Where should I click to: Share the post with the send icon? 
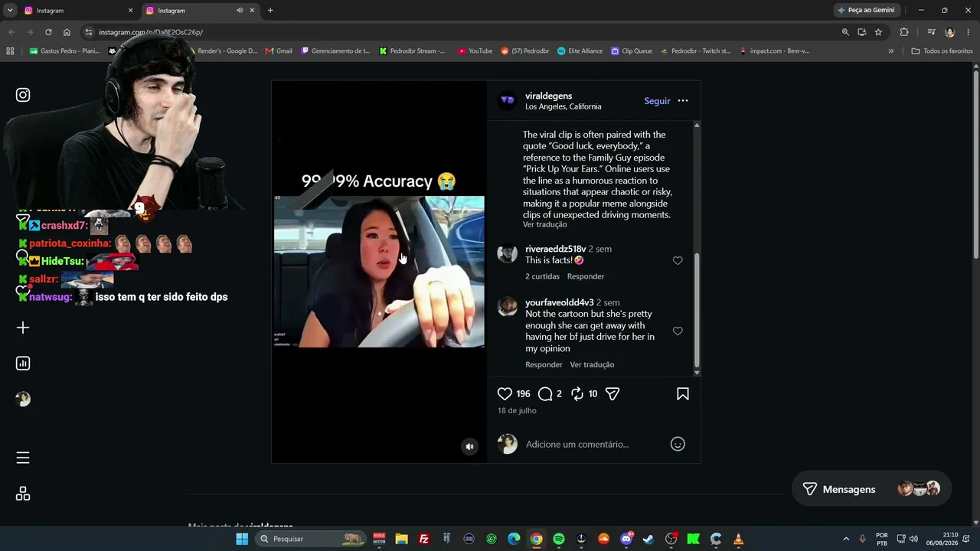[612, 394]
